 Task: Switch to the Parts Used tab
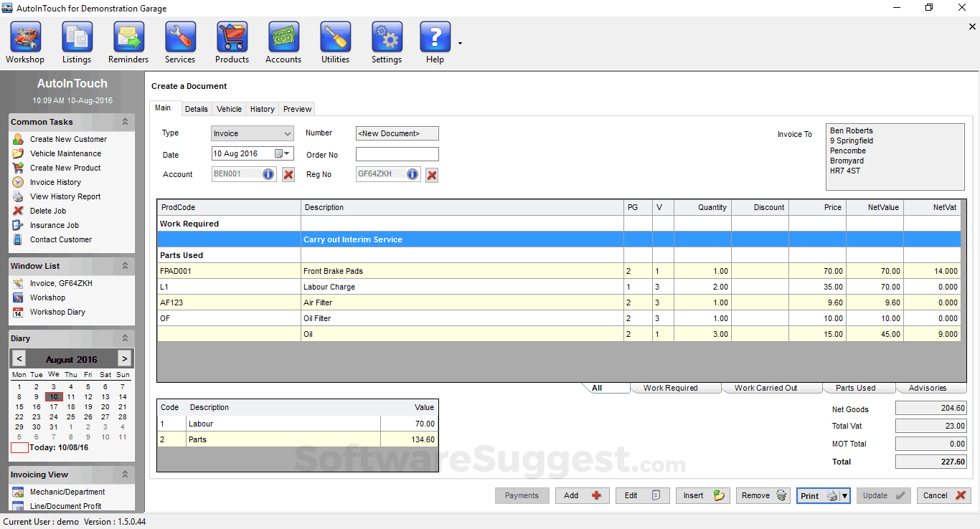[858, 388]
